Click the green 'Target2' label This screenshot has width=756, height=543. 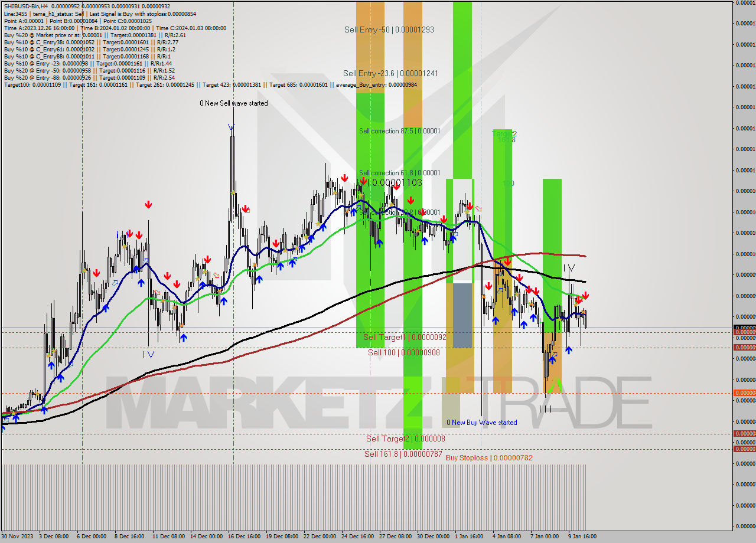(x=504, y=134)
